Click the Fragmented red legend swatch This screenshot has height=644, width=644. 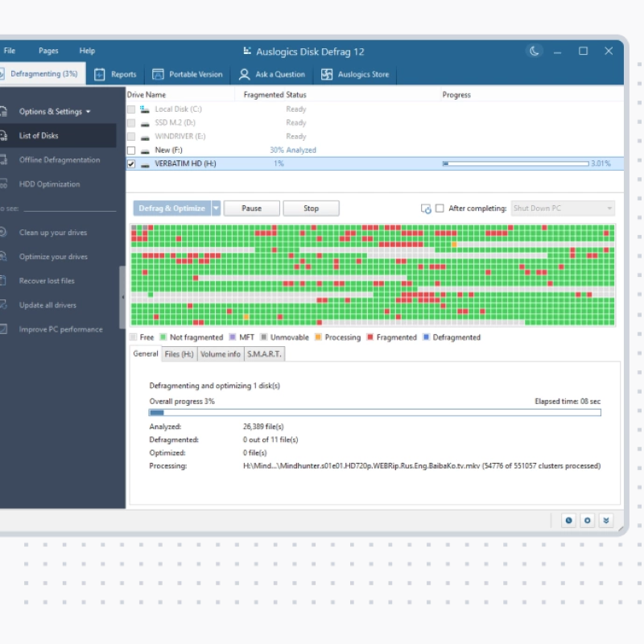coord(370,337)
